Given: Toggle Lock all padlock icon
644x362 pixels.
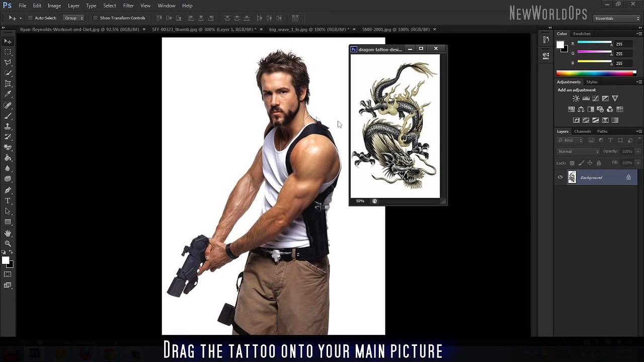Looking at the screenshot, I should [x=598, y=163].
